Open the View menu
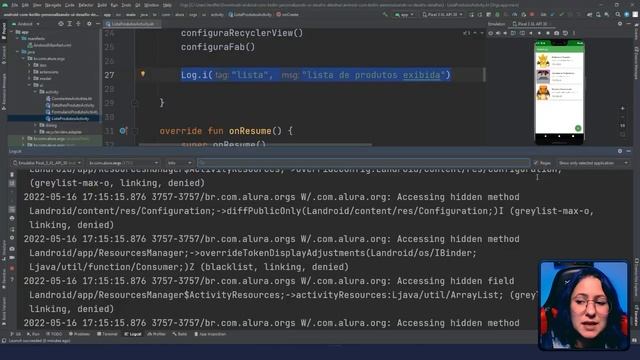This screenshot has width=640, height=360. tap(37, 5)
